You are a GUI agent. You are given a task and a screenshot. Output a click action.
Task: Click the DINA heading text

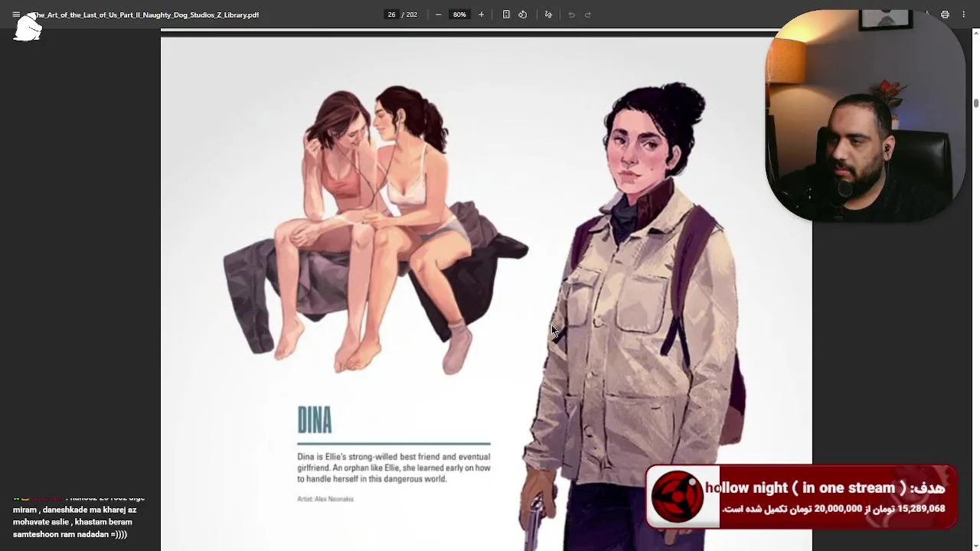[x=315, y=420]
